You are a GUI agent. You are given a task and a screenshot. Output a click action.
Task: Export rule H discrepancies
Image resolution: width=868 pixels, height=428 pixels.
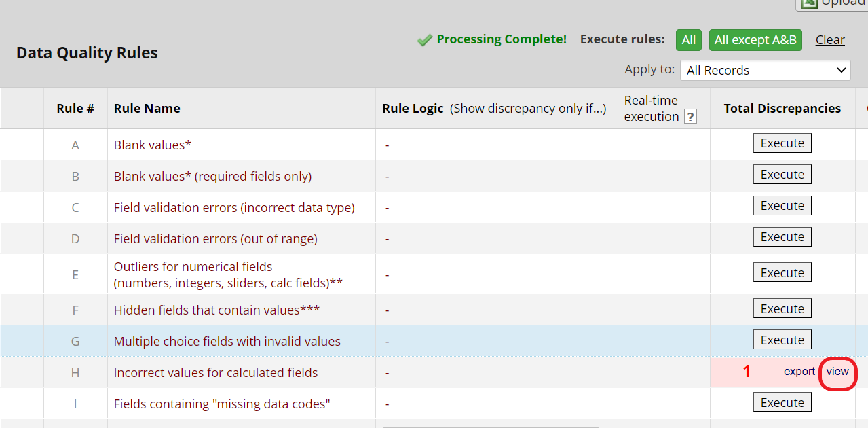799,372
